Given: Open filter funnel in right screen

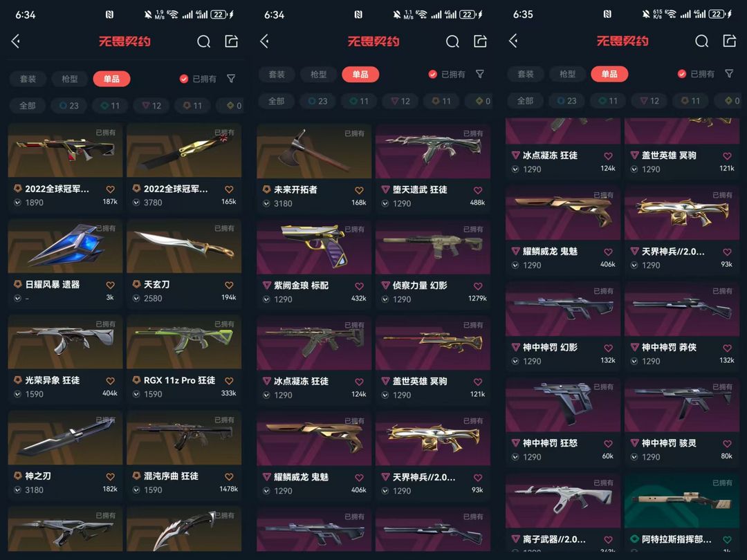Looking at the screenshot, I should click(x=730, y=74).
